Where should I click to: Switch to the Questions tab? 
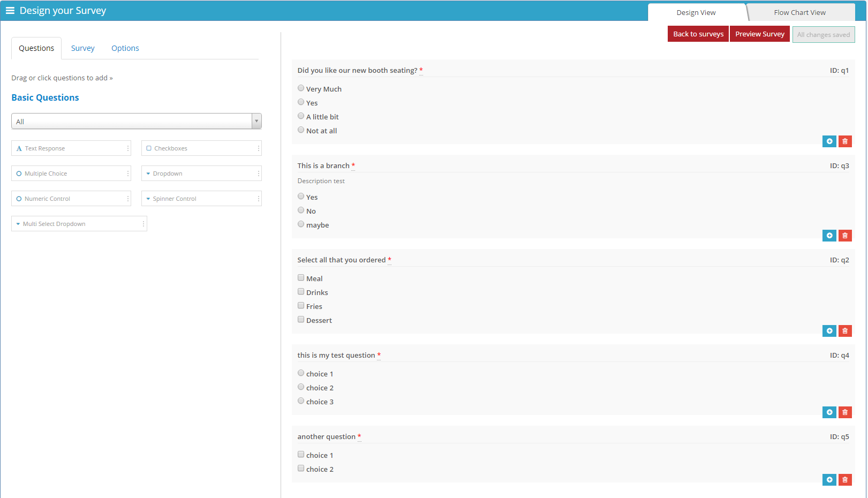click(x=36, y=48)
